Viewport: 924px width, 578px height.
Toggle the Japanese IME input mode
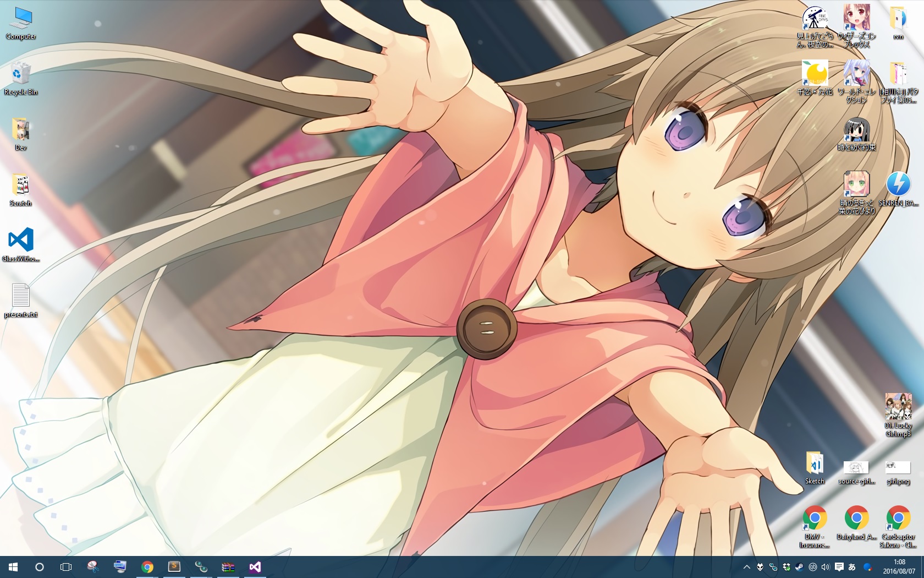852,567
